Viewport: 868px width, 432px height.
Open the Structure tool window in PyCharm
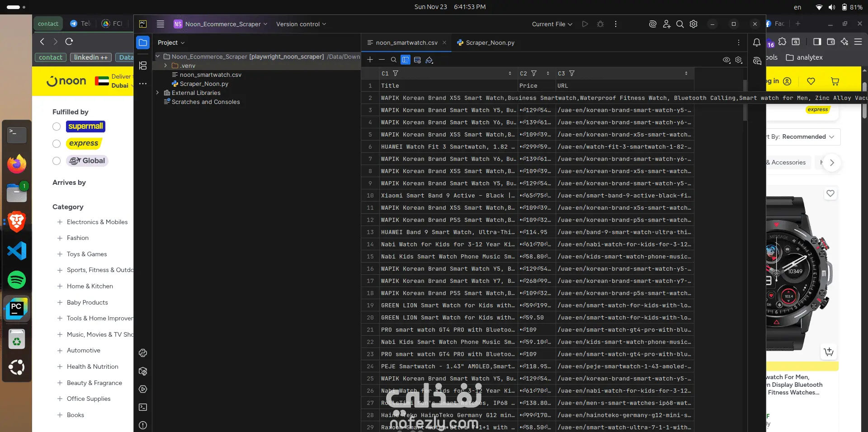(143, 66)
